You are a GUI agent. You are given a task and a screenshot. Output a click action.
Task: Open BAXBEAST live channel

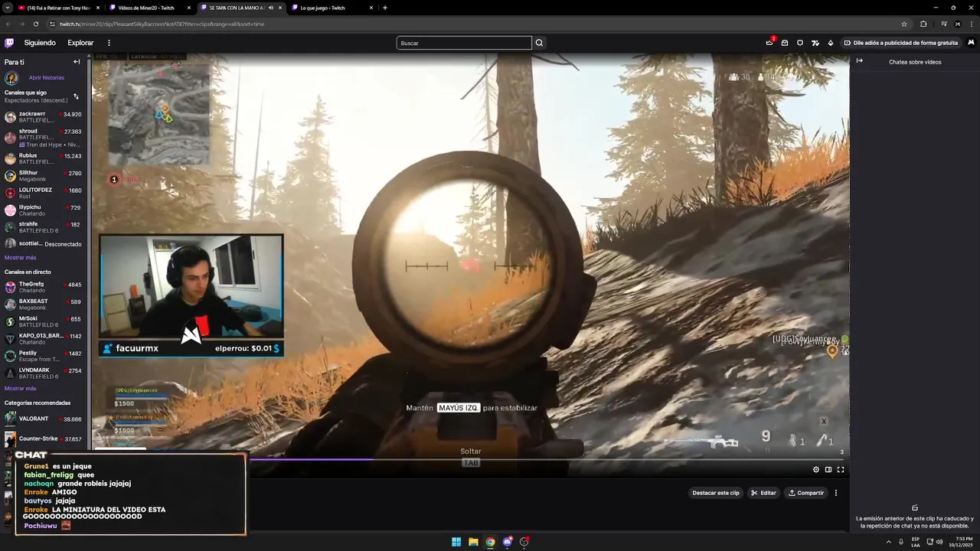click(x=43, y=304)
